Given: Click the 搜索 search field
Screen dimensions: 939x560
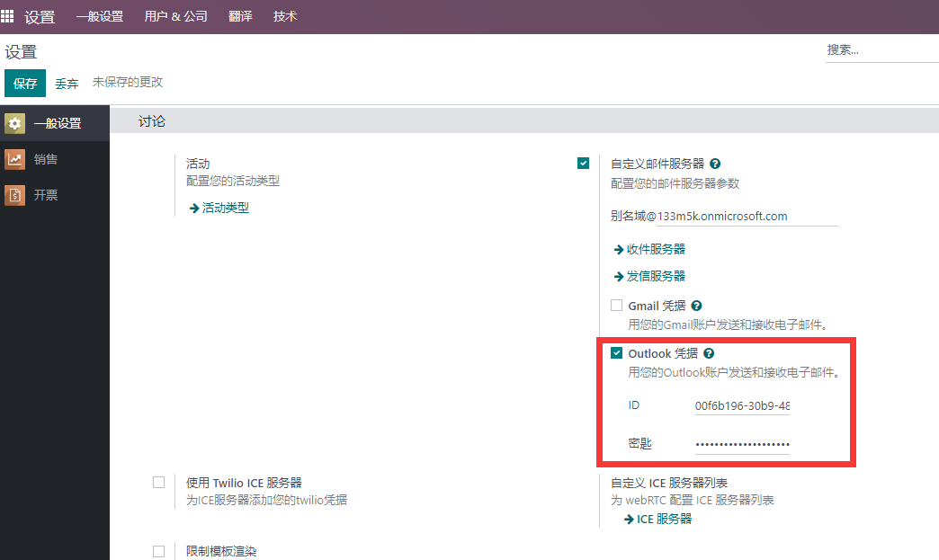Looking at the screenshot, I should 881,50.
